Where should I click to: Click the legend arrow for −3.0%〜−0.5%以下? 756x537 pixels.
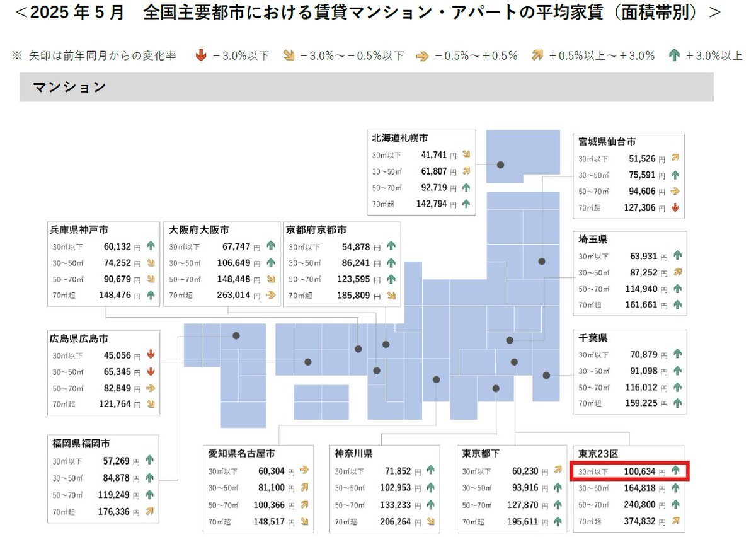point(289,56)
